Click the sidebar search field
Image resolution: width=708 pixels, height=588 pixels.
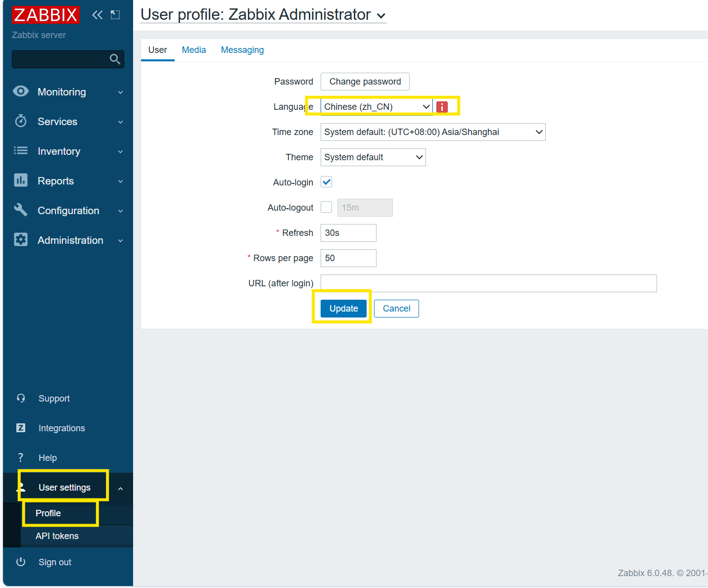(68, 59)
